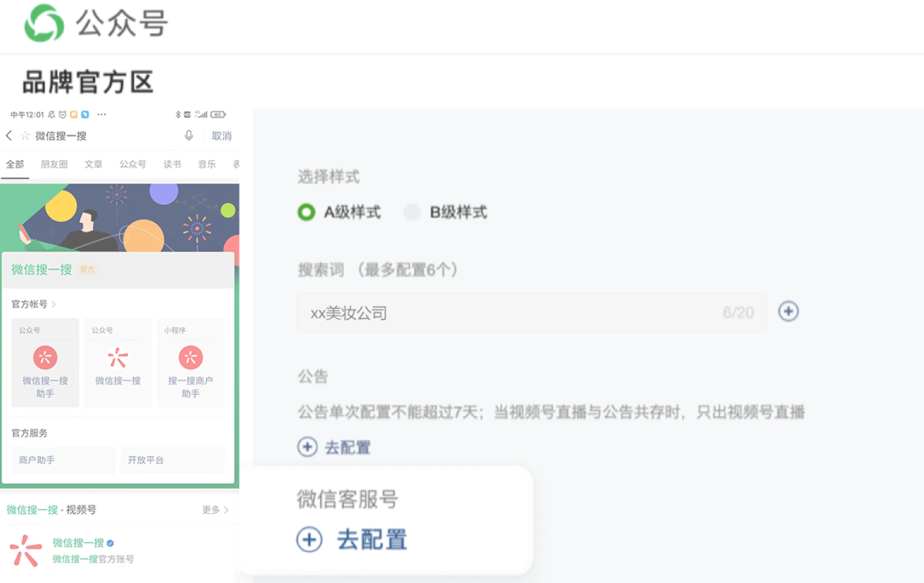Switch to the 公众号 search tab
The height and width of the screenshot is (583, 924).
pyautogui.click(x=133, y=164)
